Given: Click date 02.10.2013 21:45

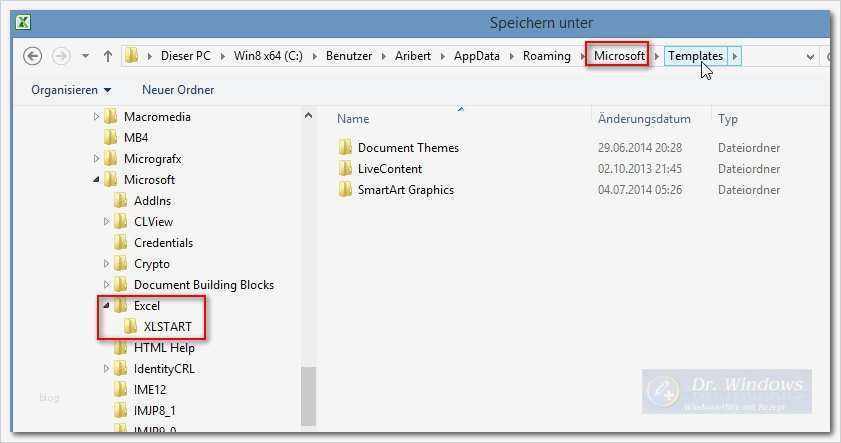Looking at the screenshot, I should [640, 169].
